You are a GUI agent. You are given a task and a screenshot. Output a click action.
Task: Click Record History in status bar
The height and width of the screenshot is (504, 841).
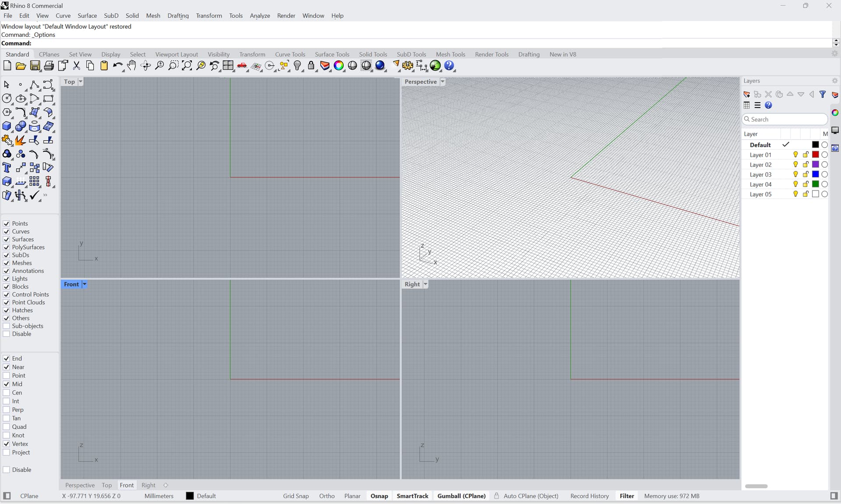click(589, 496)
